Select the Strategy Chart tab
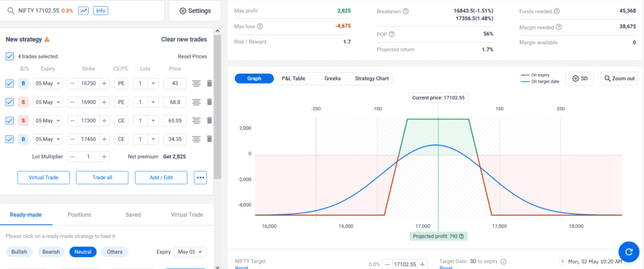 371,79
